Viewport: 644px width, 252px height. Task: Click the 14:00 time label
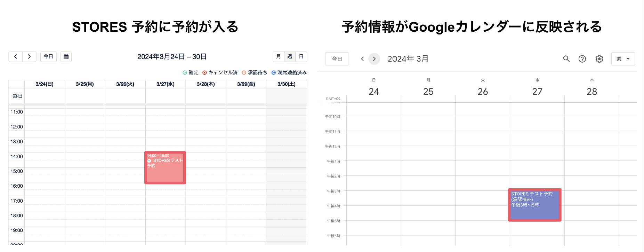[x=17, y=157]
